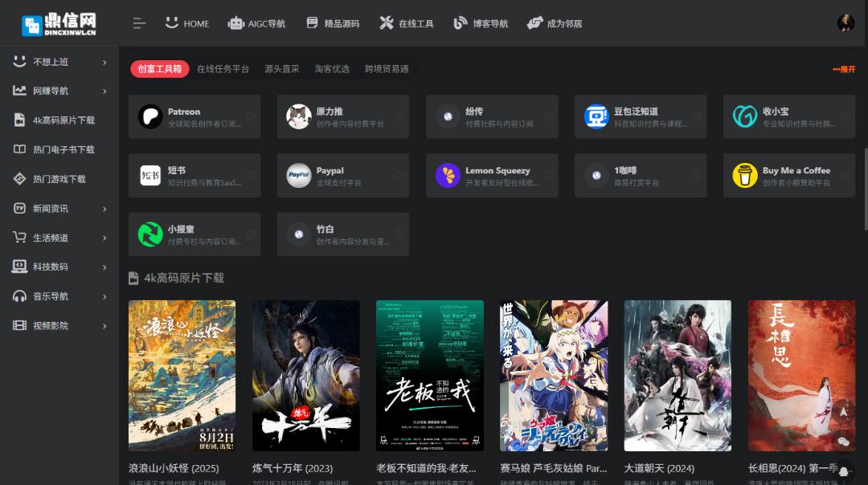Click the 展开 expand link
868x485 pixels.
click(x=844, y=70)
